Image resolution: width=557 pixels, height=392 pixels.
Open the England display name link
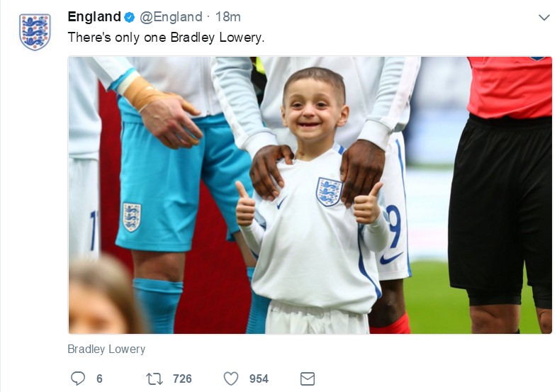pyautogui.click(x=94, y=17)
